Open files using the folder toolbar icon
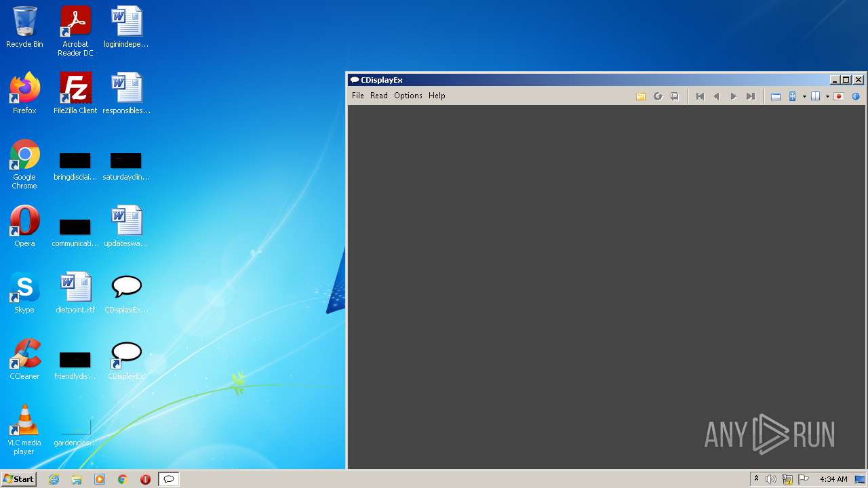The height and width of the screenshot is (488, 868). click(x=640, y=96)
